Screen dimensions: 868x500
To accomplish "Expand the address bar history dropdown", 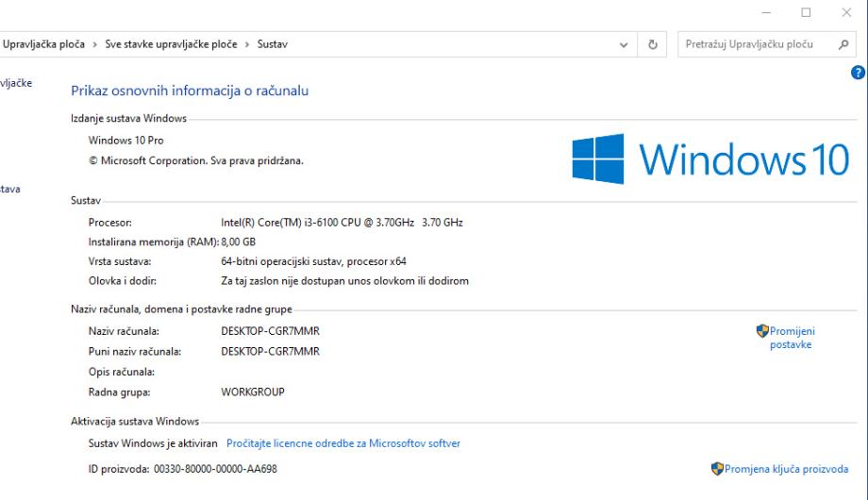I will pos(624,45).
